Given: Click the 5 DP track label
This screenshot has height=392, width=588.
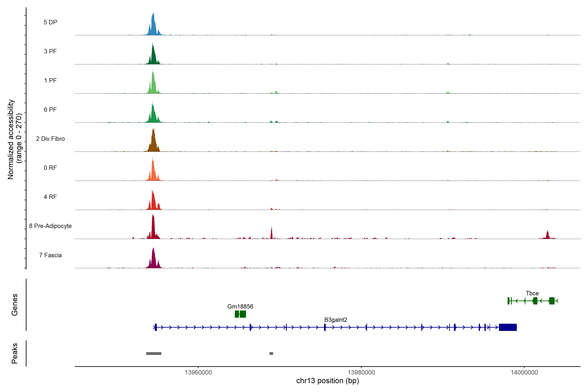Looking at the screenshot, I should tap(50, 22).
